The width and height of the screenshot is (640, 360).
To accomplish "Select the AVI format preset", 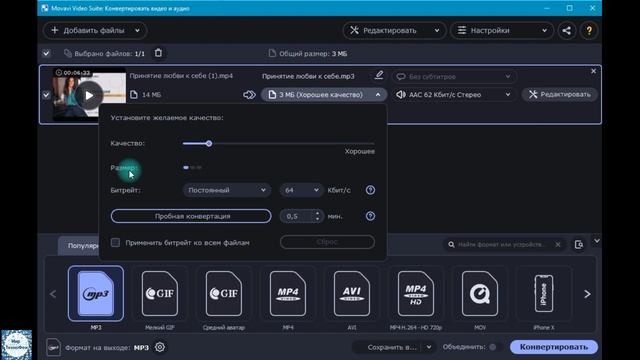I will click(x=352, y=293).
